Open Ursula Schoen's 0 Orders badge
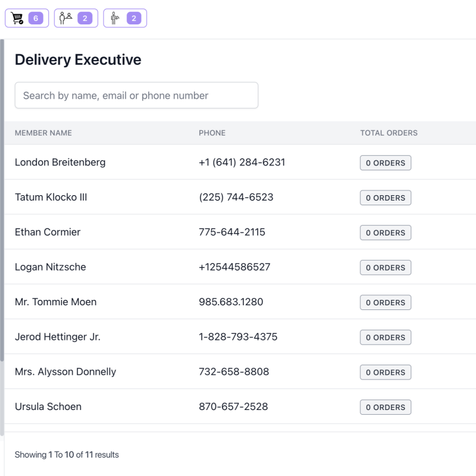 click(385, 407)
